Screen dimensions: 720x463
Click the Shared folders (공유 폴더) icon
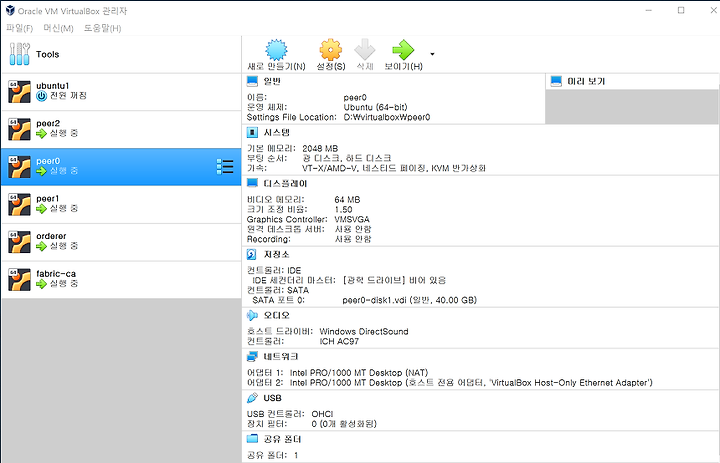[x=252, y=439]
